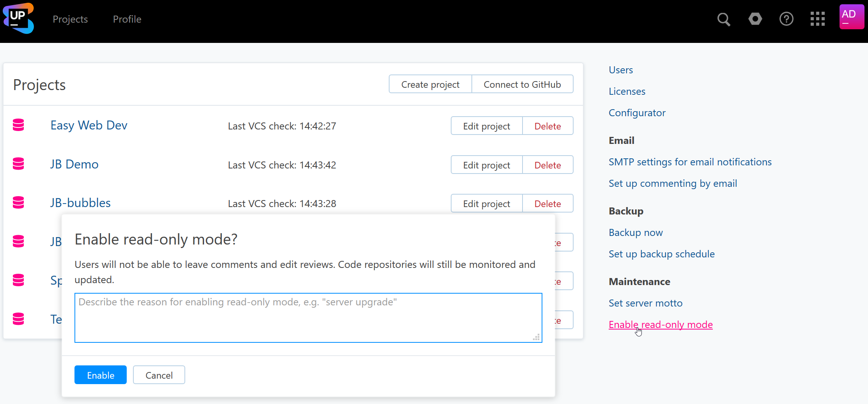Open the Profile section
This screenshot has height=404, width=868.
[x=127, y=19]
